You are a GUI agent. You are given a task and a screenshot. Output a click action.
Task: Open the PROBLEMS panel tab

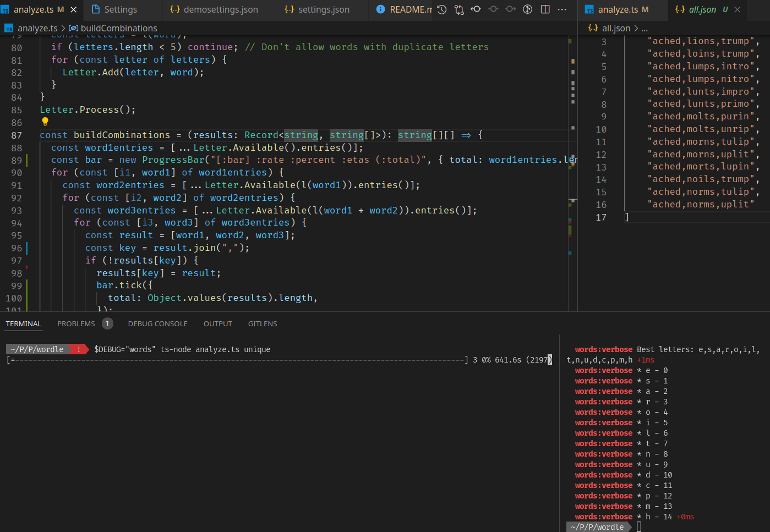(76, 323)
